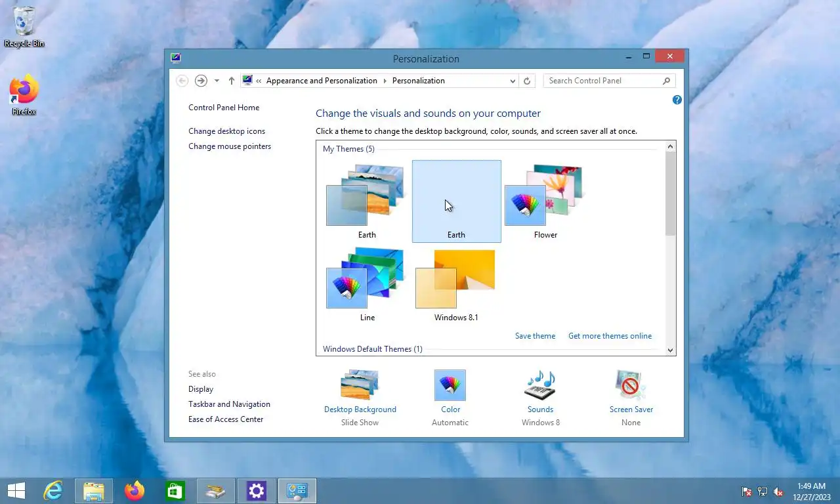Click the Color label link
This screenshot has height=504, width=840.
pos(450,409)
